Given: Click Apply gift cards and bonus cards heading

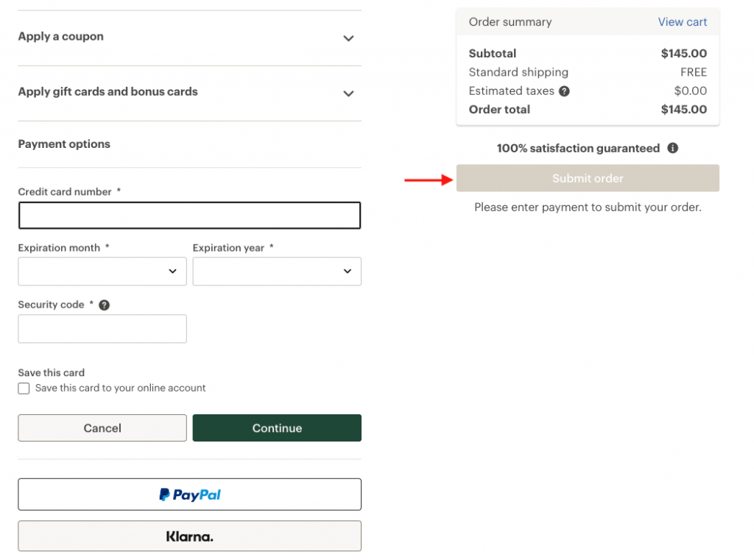Looking at the screenshot, I should click(108, 92).
